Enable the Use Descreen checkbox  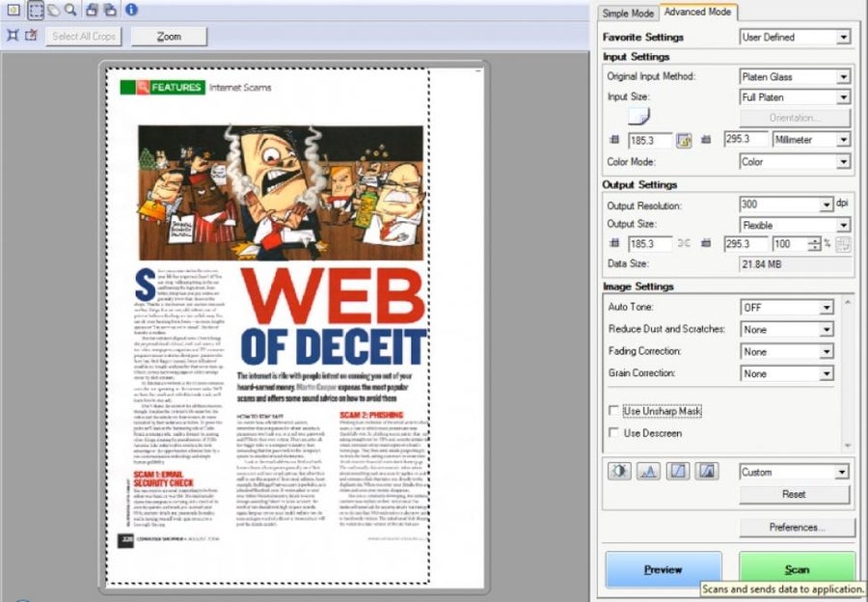(613, 432)
